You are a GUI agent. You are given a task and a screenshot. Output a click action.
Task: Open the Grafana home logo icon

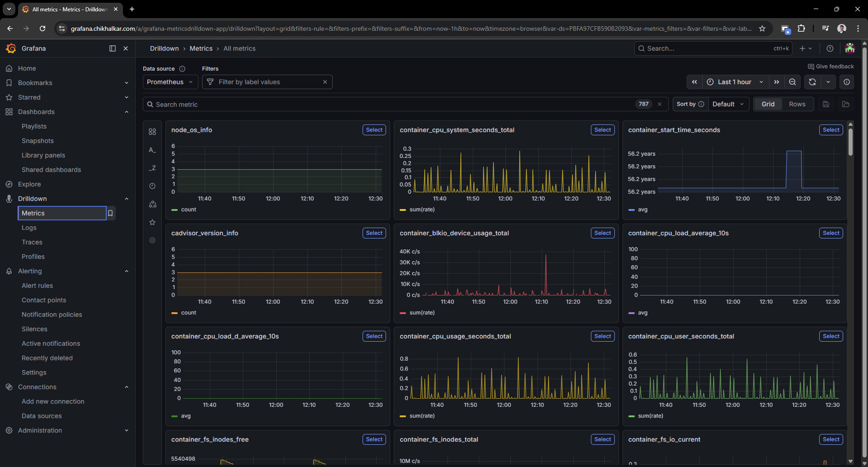point(11,48)
